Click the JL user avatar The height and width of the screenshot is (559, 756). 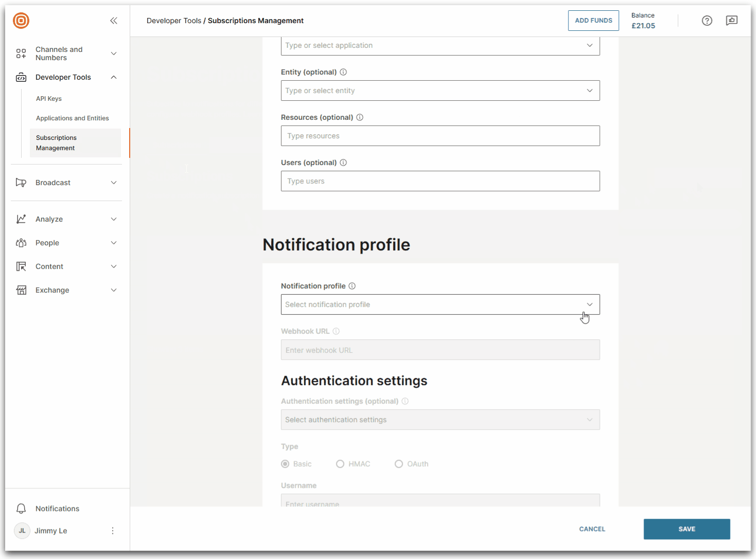[22, 531]
